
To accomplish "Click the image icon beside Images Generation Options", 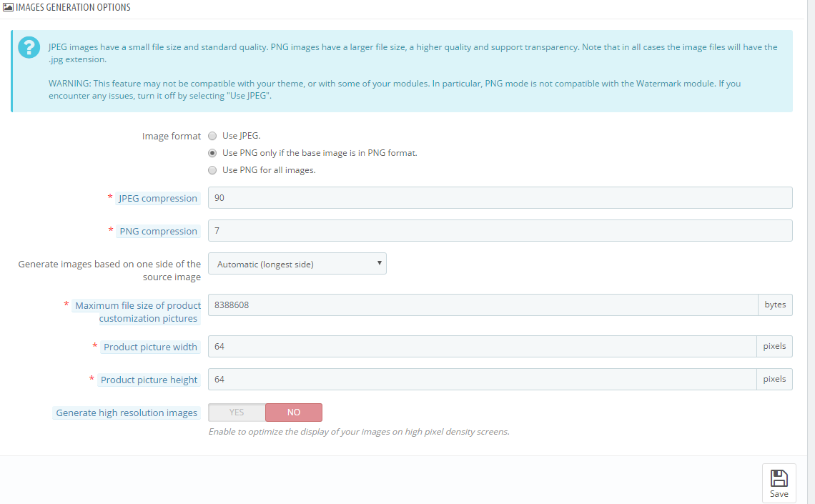I will (8, 7).
